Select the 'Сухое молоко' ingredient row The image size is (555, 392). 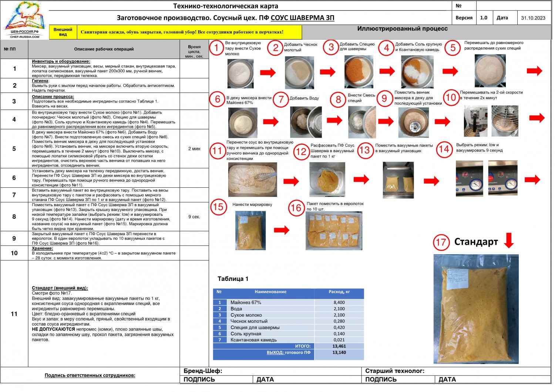289,315
